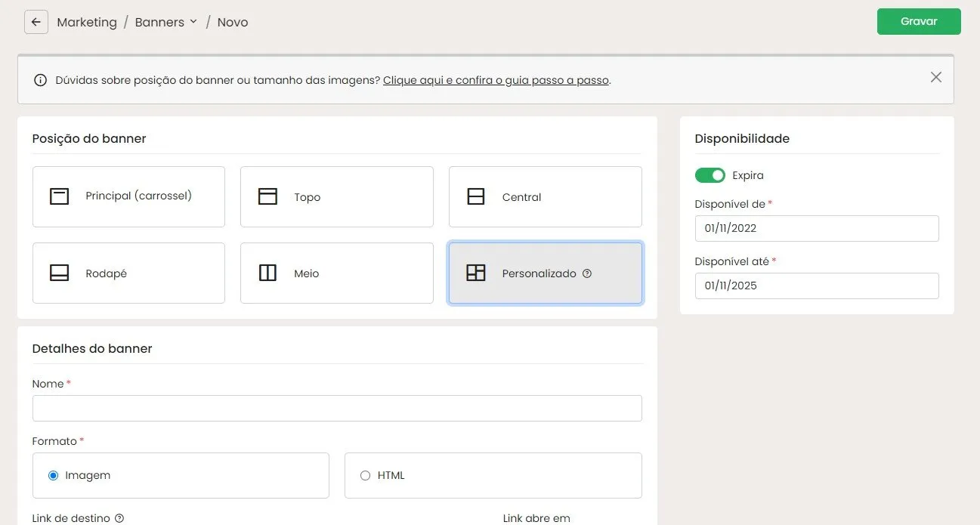The image size is (980, 525).
Task: Click the green Gravar button
Action: (919, 21)
